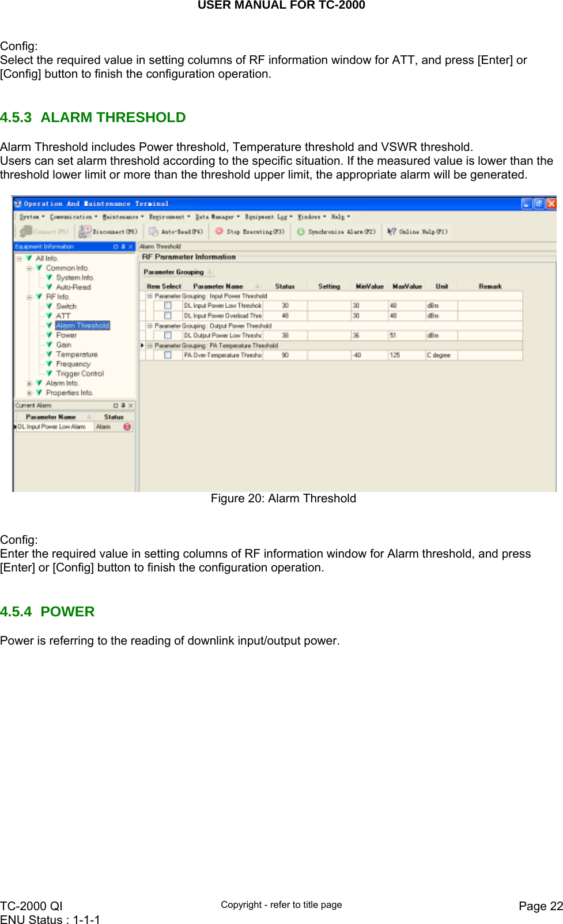Click the green Synchronize Alarm (F2) icon
The height and width of the screenshot is (924, 563).
(x=300, y=231)
